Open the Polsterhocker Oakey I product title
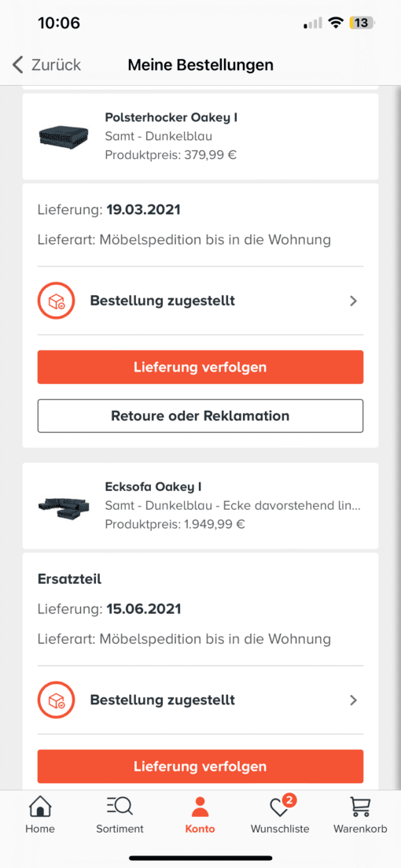Screen dimensions: 401x868 coord(171,117)
